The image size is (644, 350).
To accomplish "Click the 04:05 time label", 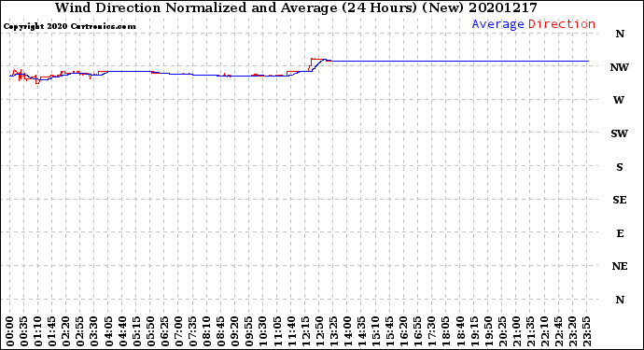I will [x=108, y=331].
